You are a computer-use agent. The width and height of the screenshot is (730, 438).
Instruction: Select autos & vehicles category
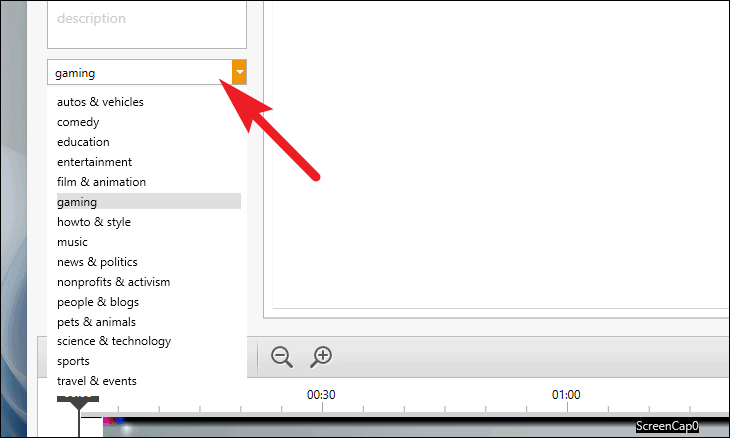coord(101,102)
